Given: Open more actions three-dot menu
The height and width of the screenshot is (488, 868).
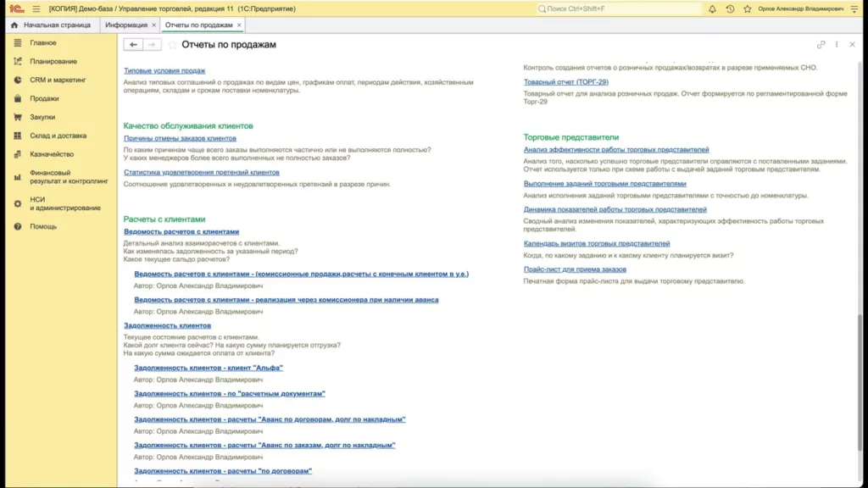Looking at the screenshot, I should [837, 44].
